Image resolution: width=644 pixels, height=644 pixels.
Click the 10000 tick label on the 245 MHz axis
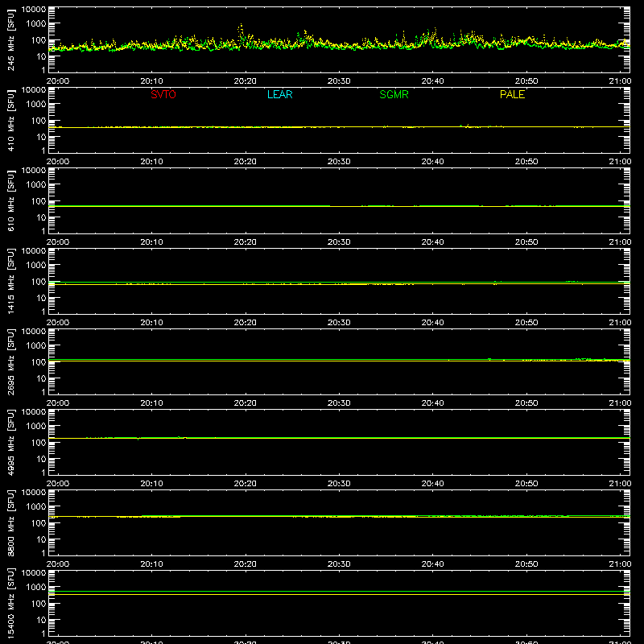(x=34, y=9)
